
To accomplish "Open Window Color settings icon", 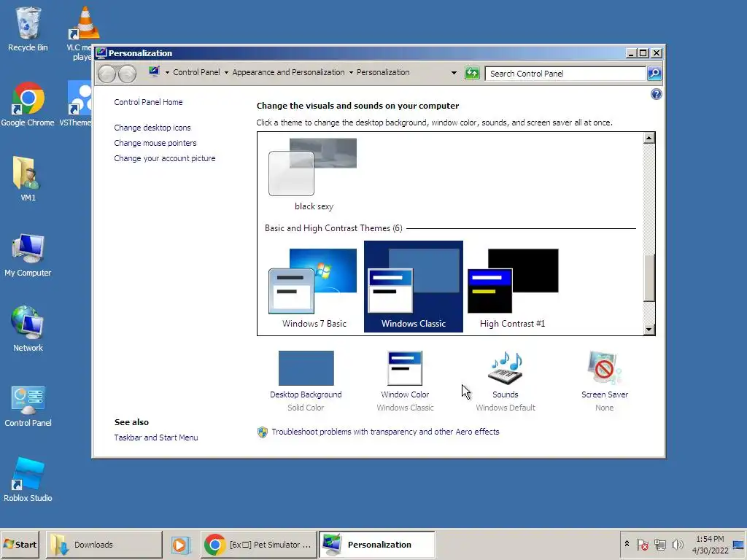I will click(405, 368).
